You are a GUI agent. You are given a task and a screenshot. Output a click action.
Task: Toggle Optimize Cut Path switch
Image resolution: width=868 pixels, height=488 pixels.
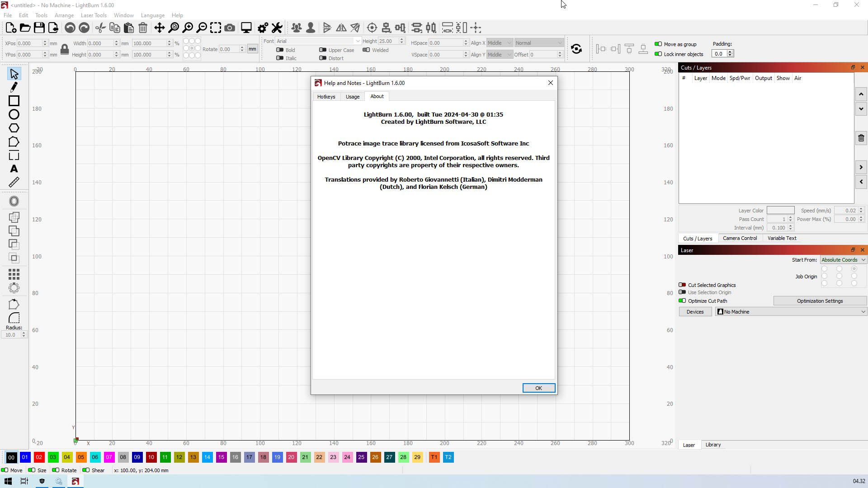tap(682, 301)
